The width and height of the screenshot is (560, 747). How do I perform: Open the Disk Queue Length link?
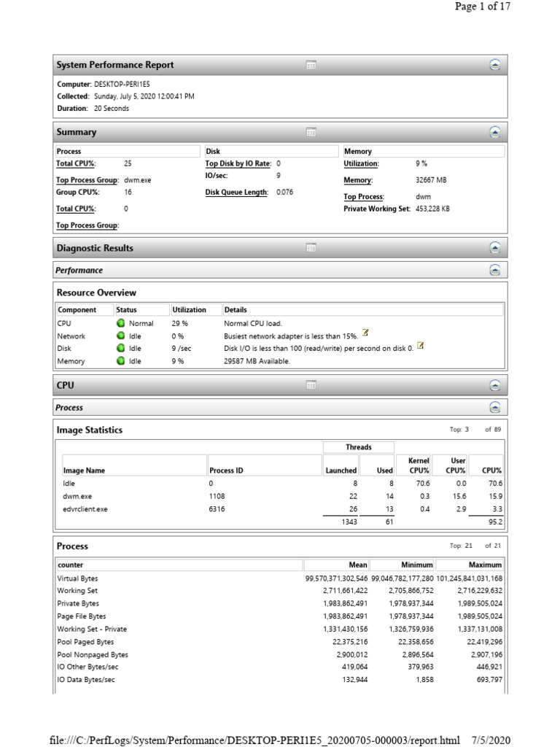click(x=237, y=193)
